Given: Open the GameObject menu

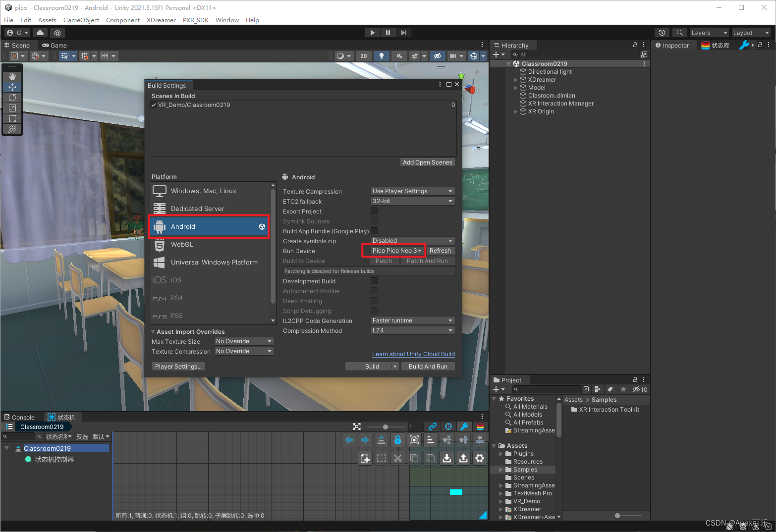Looking at the screenshot, I should pyautogui.click(x=81, y=20).
